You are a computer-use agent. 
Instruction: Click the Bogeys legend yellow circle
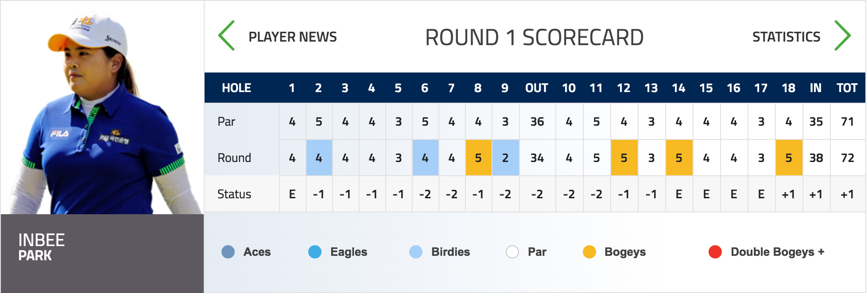589,252
